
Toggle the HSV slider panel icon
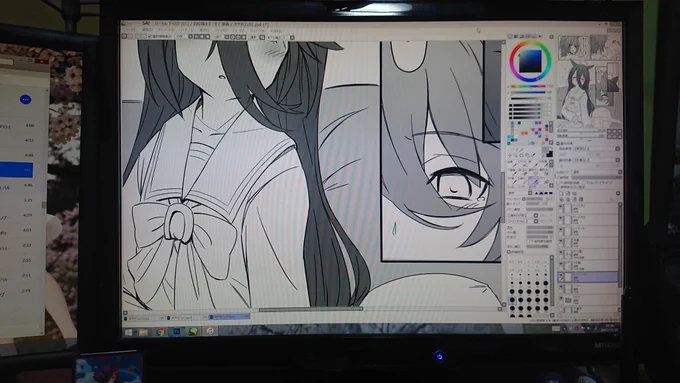(x=522, y=36)
